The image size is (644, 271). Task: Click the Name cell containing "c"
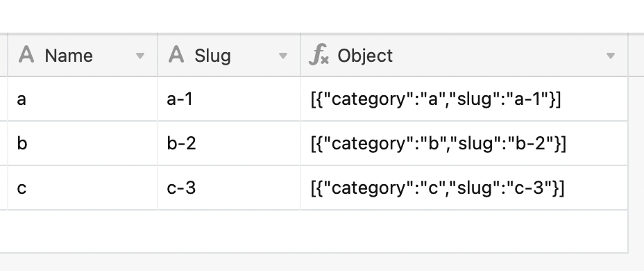(83, 188)
